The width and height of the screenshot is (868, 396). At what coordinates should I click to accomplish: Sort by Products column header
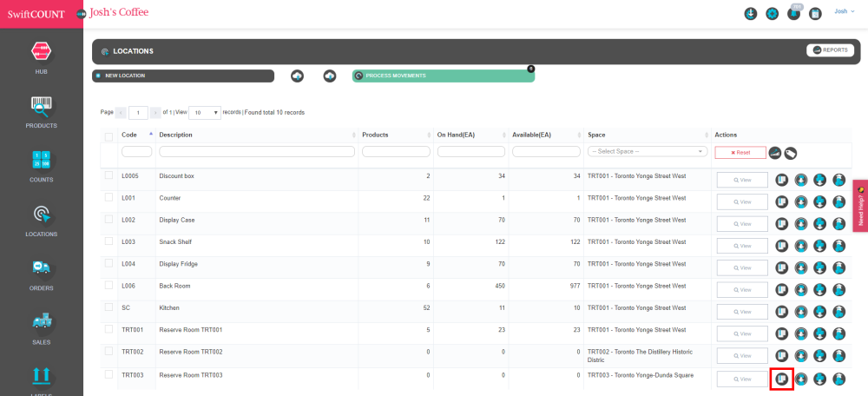396,135
